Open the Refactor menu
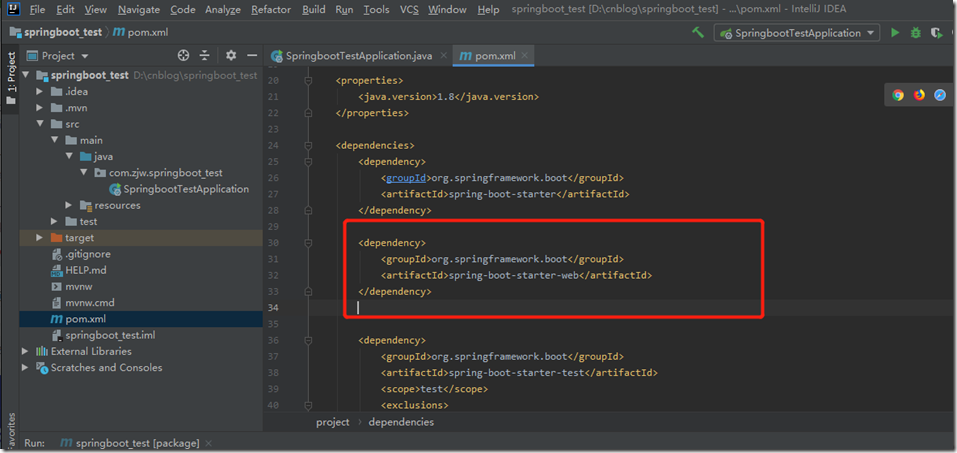 pyautogui.click(x=271, y=10)
